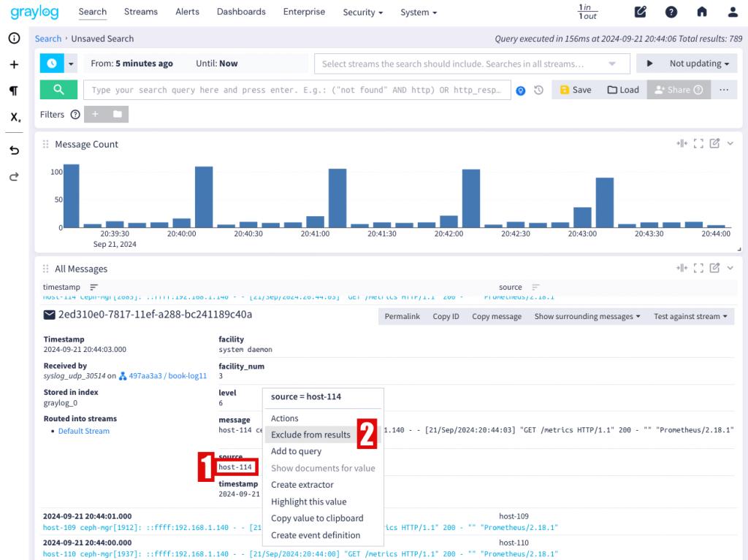Open the Not updating refresh dropdown
The image size is (748, 560).
pyautogui.click(x=699, y=64)
